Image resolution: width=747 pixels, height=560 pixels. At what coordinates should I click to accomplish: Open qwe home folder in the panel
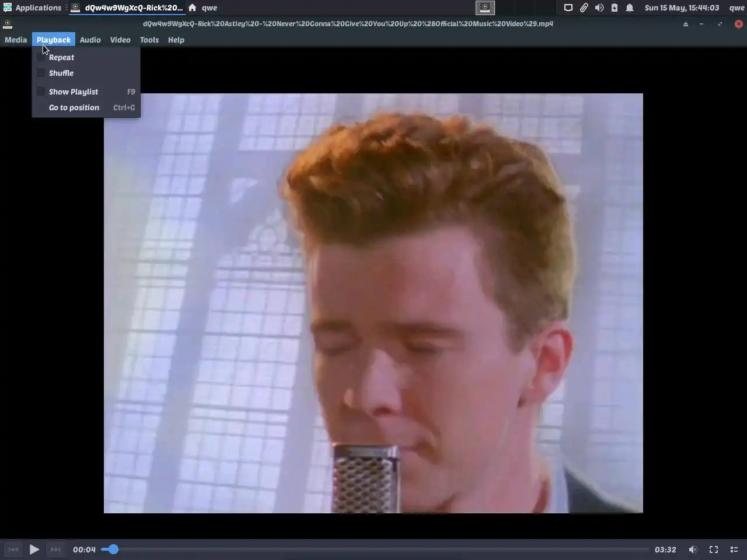[x=203, y=8]
